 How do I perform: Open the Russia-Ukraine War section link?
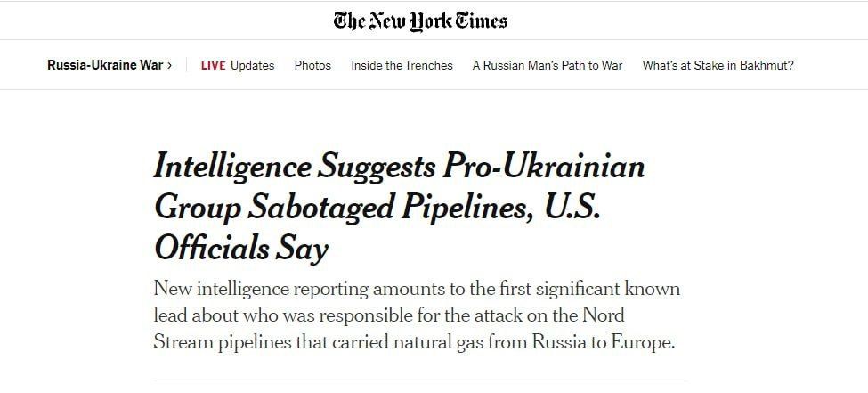coord(105,65)
